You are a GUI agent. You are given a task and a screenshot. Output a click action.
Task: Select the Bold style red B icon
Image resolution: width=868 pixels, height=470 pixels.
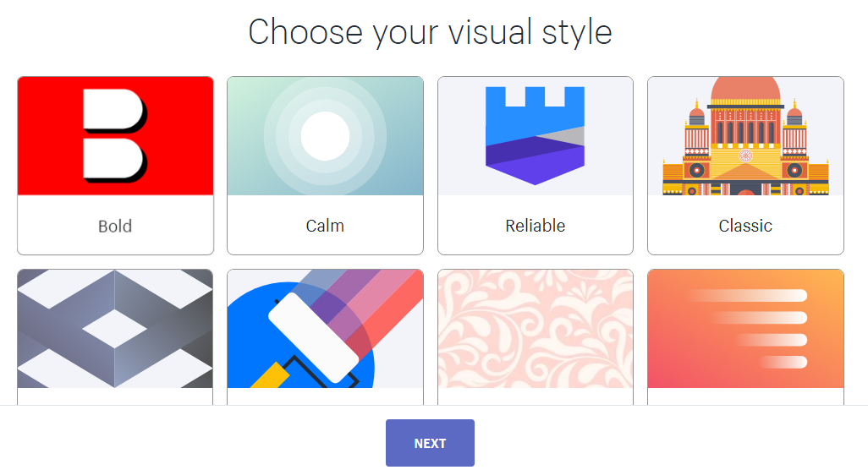click(x=115, y=136)
